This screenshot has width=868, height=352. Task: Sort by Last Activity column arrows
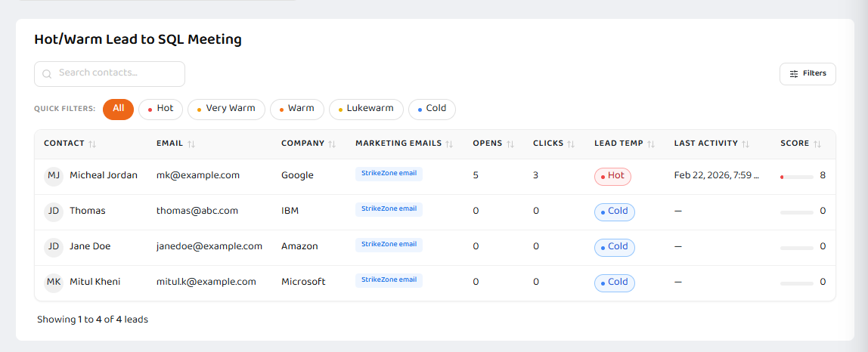[x=746, y=144]
